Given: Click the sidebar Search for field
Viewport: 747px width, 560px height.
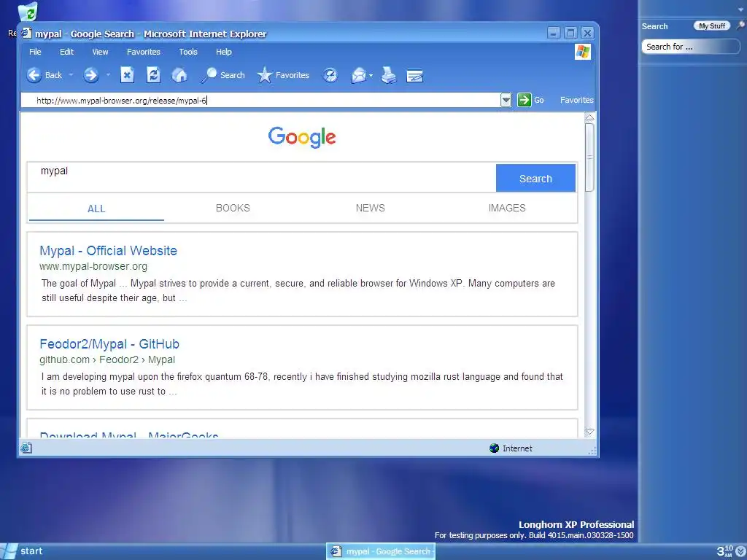Looking at the screenshot, I should (x=690, y=47).
